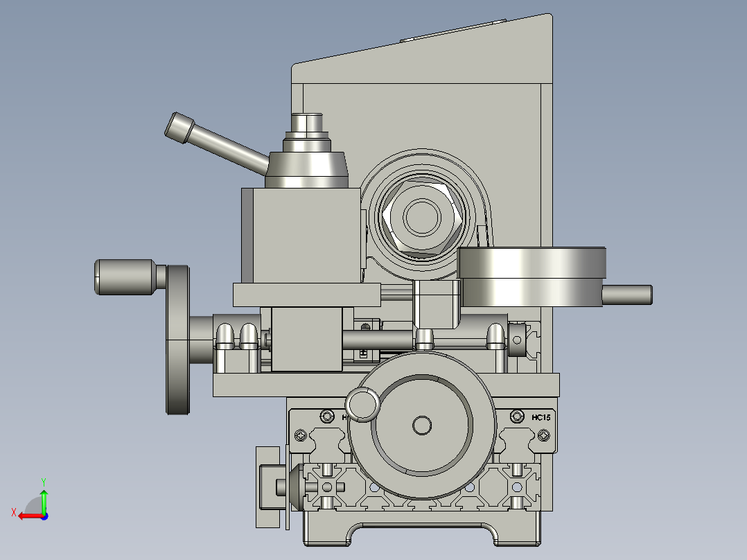Screen dimensions: 747x560
Task: Select the small round knob on the front handwheel
Action: 363,404
